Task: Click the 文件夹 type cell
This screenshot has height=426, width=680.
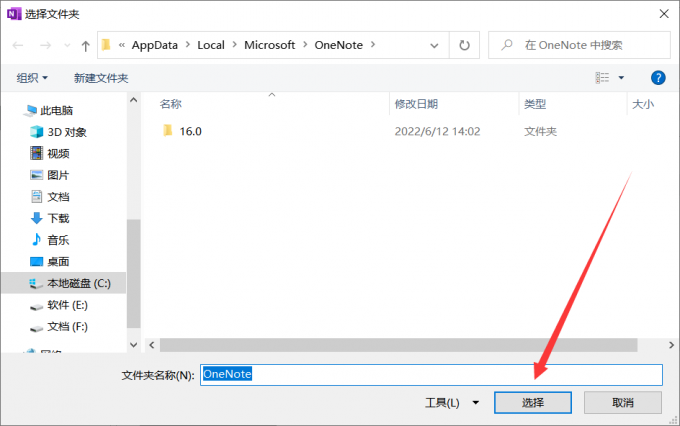Action: tap(540, 131)
